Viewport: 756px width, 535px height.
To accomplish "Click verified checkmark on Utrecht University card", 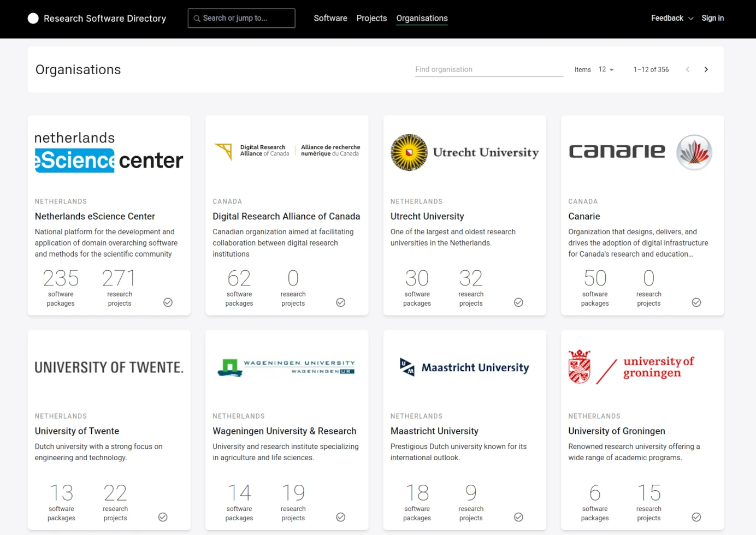I will (x=518, y=302).
